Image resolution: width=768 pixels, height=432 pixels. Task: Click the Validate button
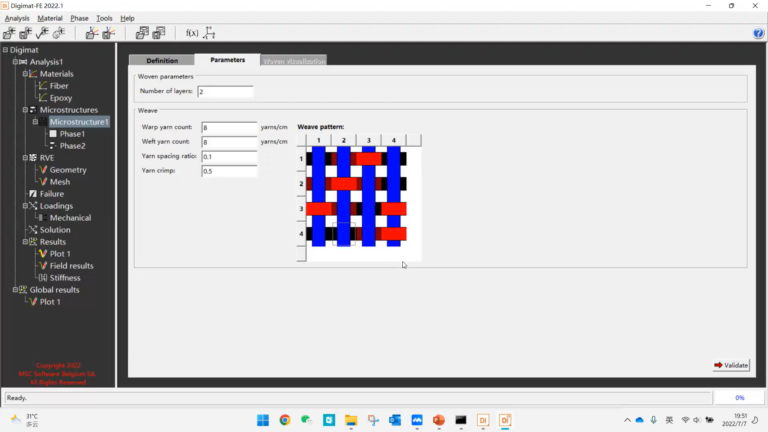click(731, 365)
